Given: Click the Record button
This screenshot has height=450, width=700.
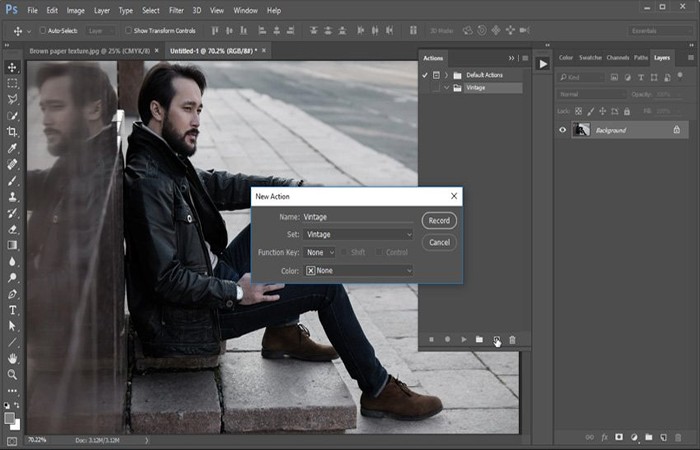Looking at the screenshot, I should (439, 221).
